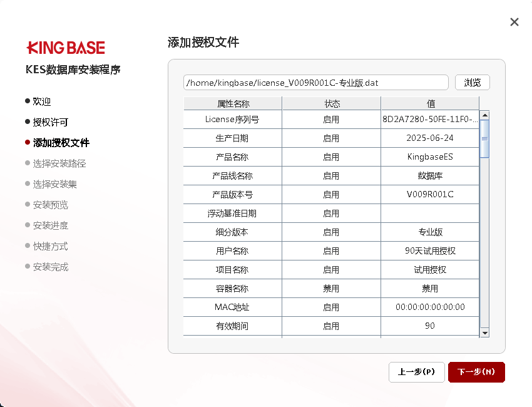This screenshot has width=532, height=407.
Task: Click the license file path field
Action: pyautogui.click(x=316, y=83)
